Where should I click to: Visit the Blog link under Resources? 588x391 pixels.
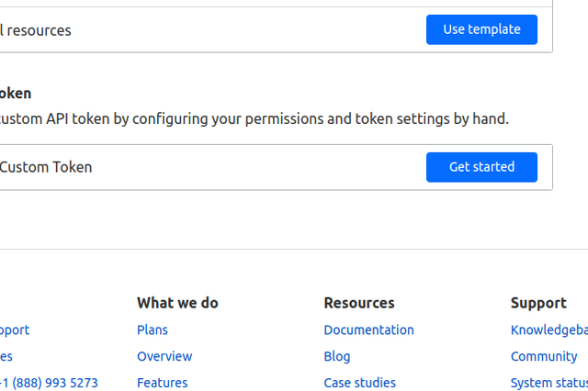pos(336,356)
